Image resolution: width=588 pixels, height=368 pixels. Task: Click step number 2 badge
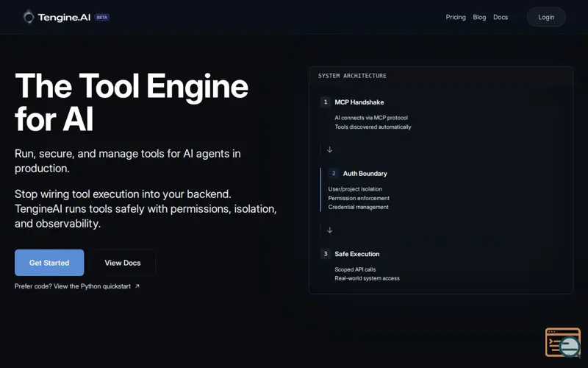pos(334,173)
